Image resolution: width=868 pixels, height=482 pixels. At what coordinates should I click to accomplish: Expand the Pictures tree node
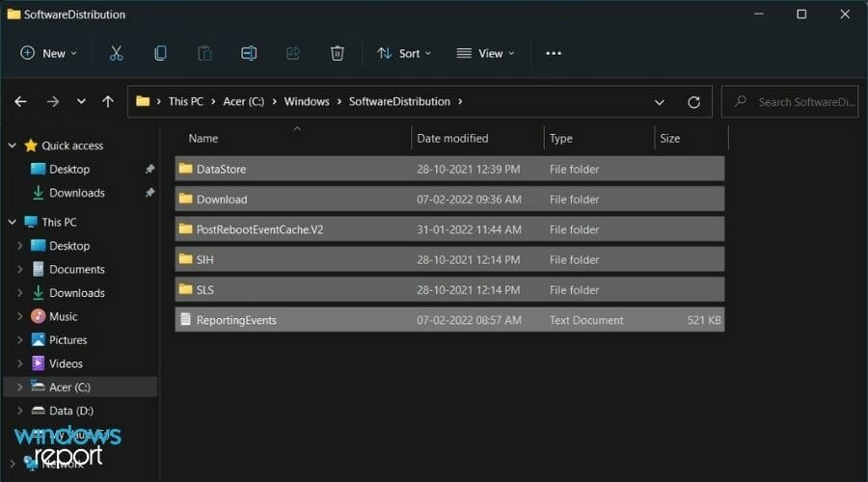20,339
